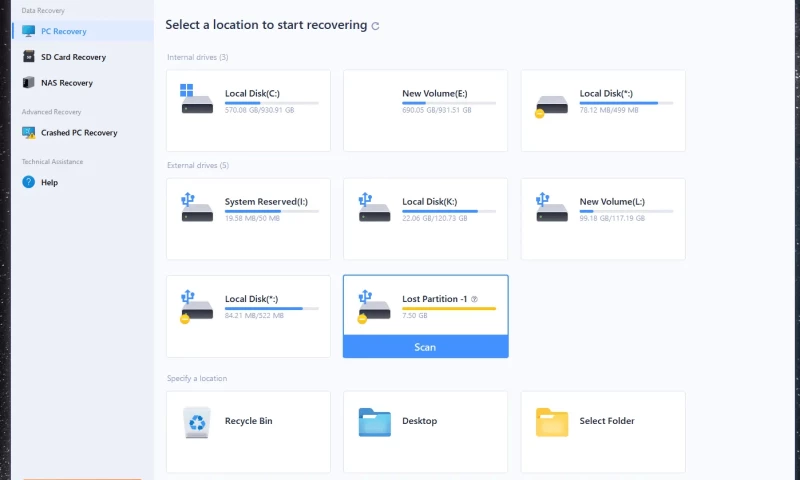
Task: Click the '84.21 MB/522 MB' size text
Action: [255, 316]
